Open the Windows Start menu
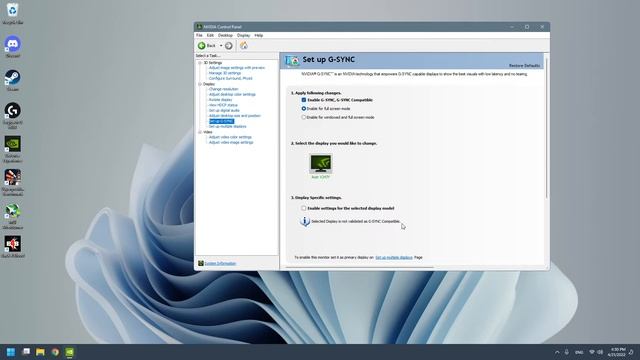The height and width of the screenshot is (360, 640). pos(11,352)
